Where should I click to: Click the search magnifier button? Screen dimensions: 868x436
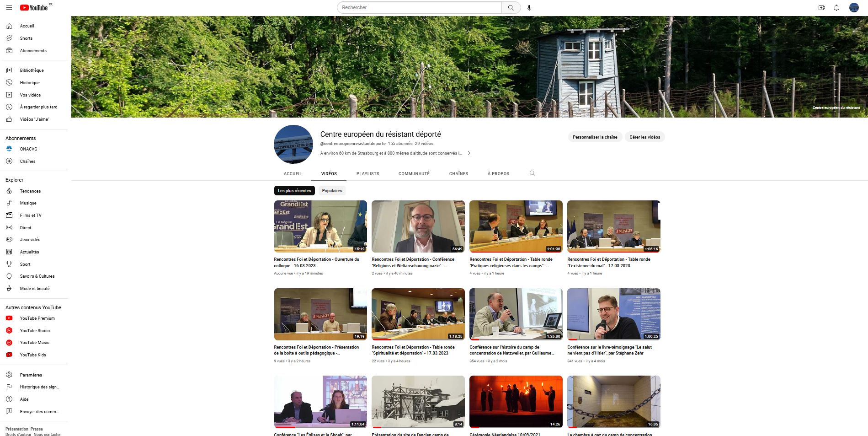tap(511, 8)
